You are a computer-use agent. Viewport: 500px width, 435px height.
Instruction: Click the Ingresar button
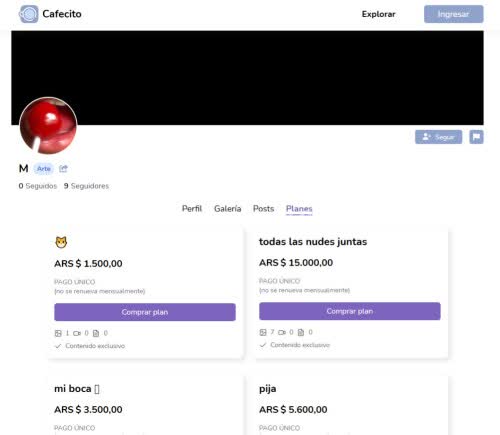[454, 14]
